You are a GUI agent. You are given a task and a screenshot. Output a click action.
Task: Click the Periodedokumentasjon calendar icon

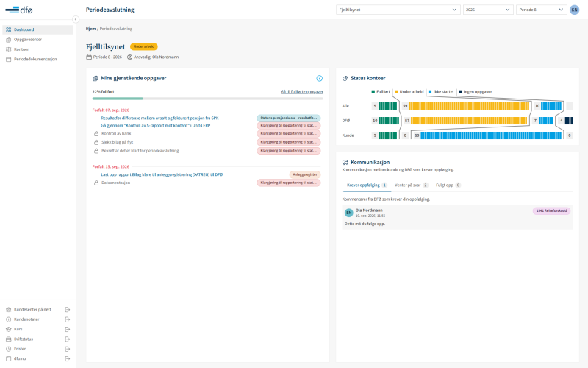click(9, 59)
